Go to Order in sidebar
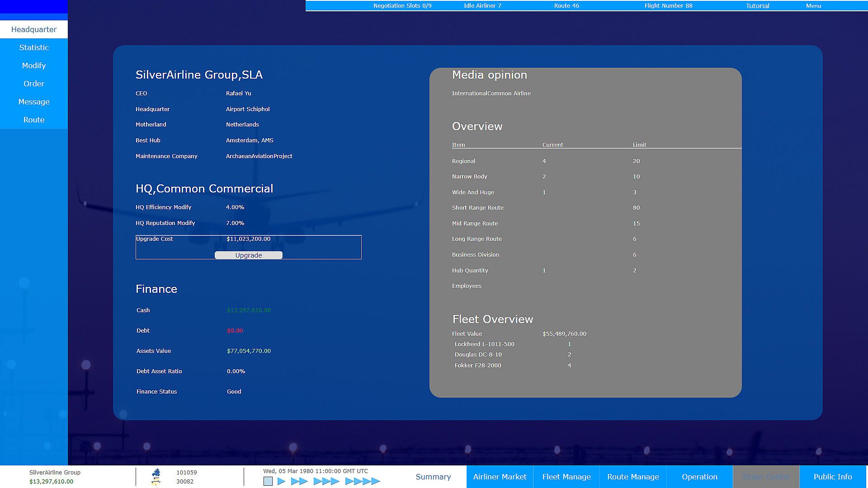The image size is (868, 488). tap(34, 84)
